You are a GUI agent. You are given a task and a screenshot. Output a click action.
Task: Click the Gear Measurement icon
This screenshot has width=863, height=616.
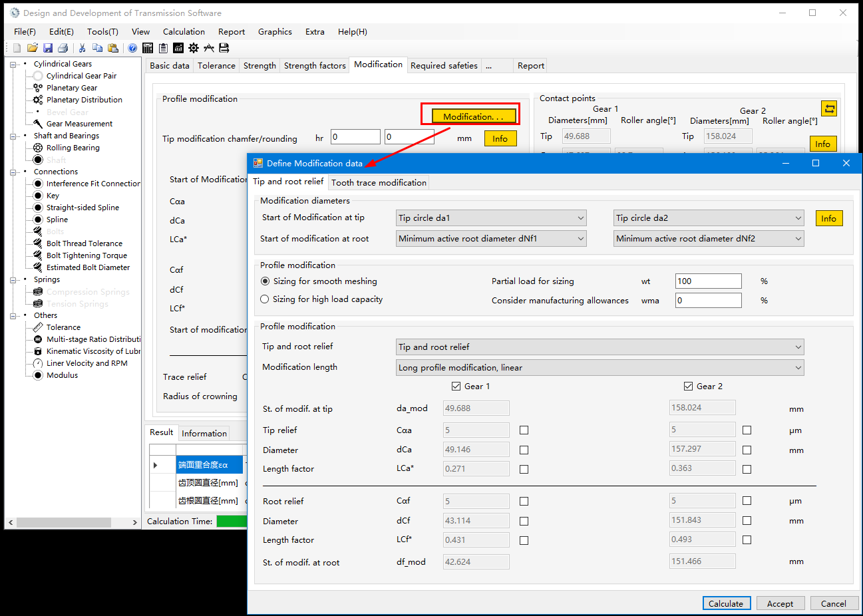pos(38,124)
